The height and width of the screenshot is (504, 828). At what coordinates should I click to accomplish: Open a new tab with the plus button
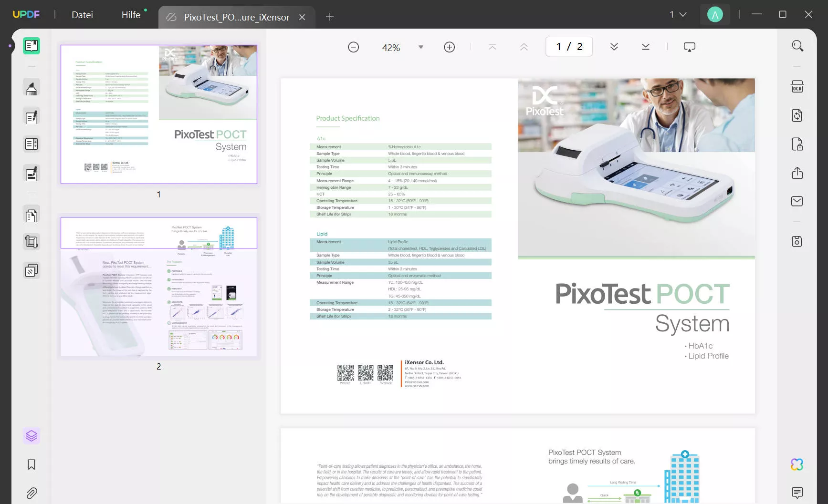tap(330, 17)
